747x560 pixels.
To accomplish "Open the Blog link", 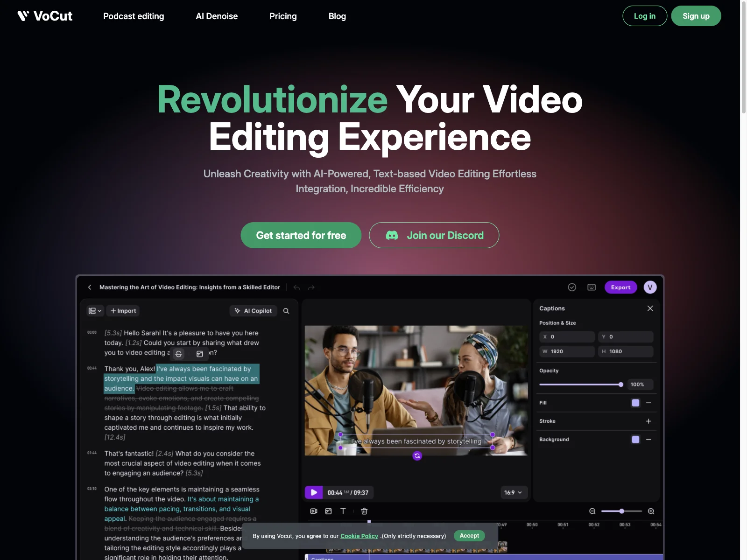I will [337, 16].
